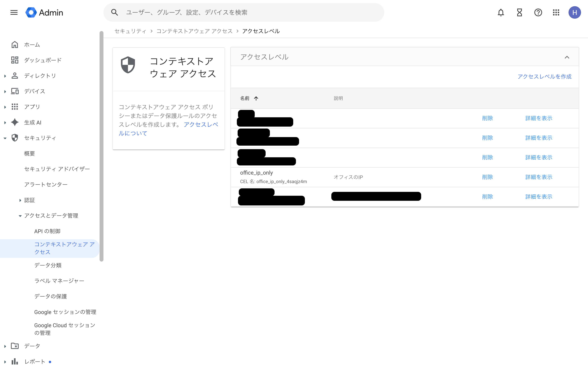The width and height of the screenshot is (588, 367).
Task: Click the search magnifier icon
Action: point(115,12)
